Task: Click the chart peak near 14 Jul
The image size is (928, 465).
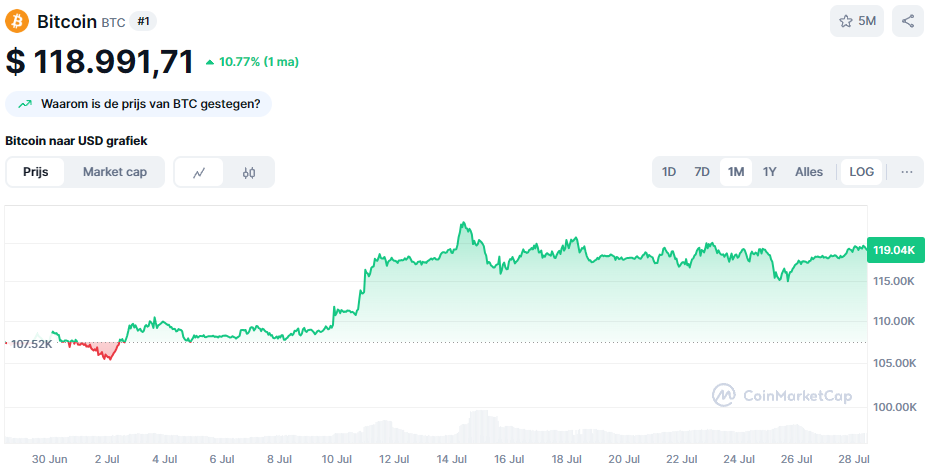Action: (464, 224)
